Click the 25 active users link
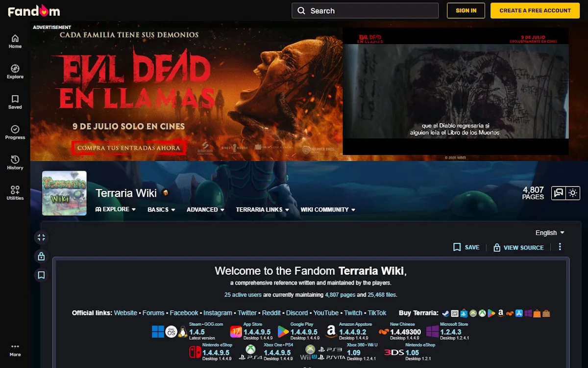588x368 pixels. click(243, 295)
